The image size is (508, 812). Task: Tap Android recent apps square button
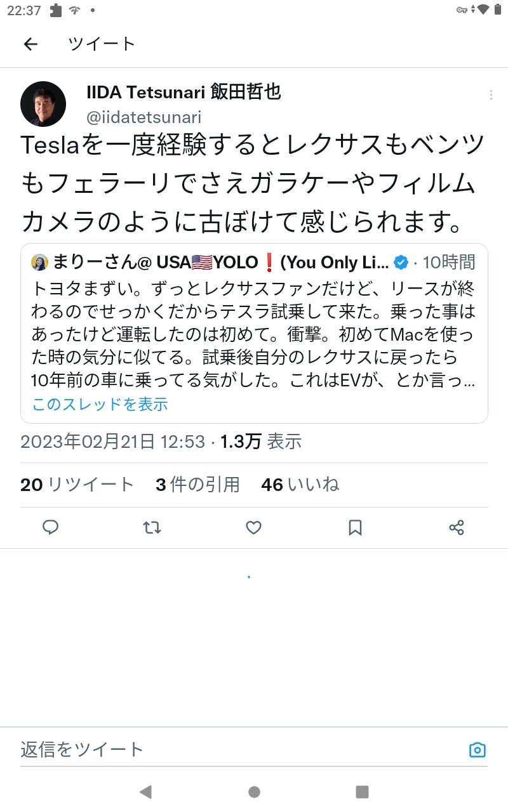pyautogui.click(x=362, y=791)
